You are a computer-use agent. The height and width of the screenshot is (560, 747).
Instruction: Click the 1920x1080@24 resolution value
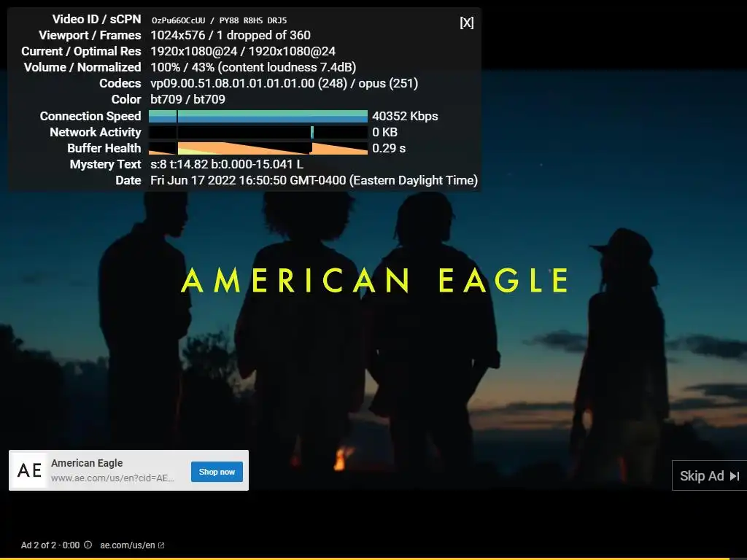(243, 52)
